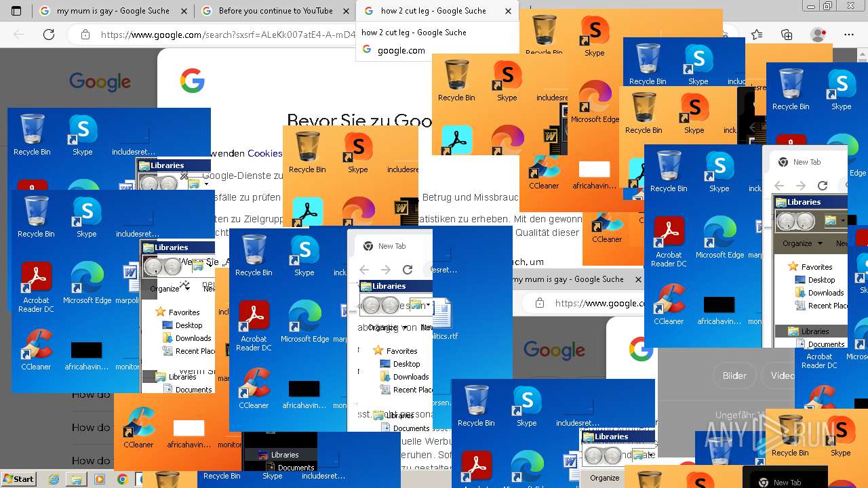Image resolution: width=868 pixels, height=488 pixels.
Task: Open the Windows Start menu
Action: pos(18,479)
